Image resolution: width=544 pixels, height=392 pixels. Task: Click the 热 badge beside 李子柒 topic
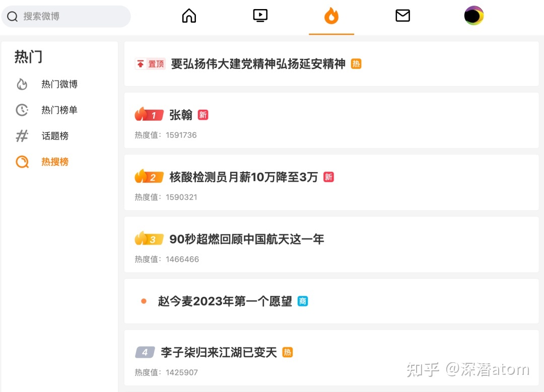(x=287, y=352)
